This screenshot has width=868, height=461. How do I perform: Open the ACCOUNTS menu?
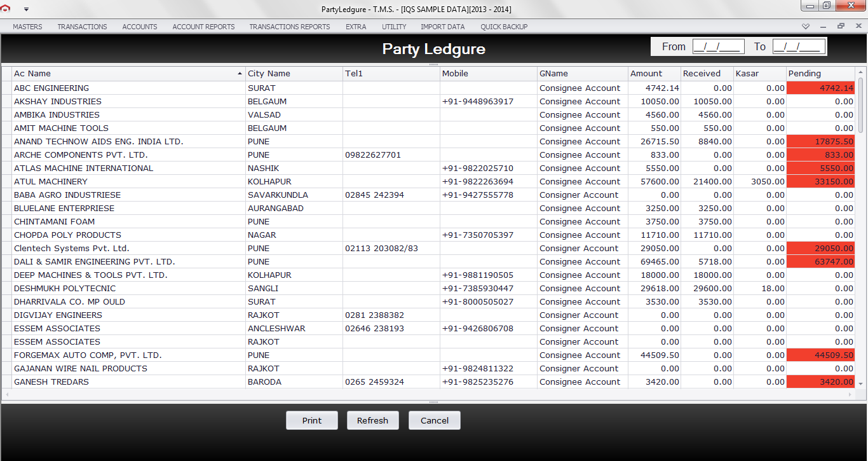(x=140, y=27)
